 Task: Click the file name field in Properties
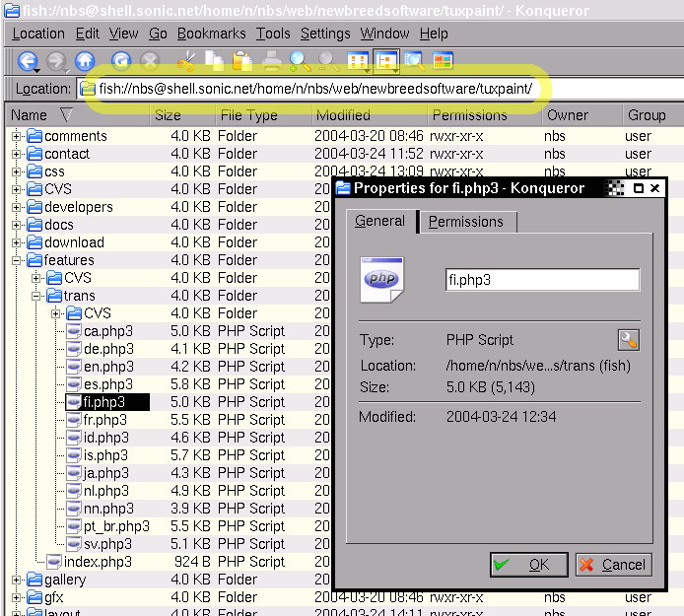click(x=543, y=280)
